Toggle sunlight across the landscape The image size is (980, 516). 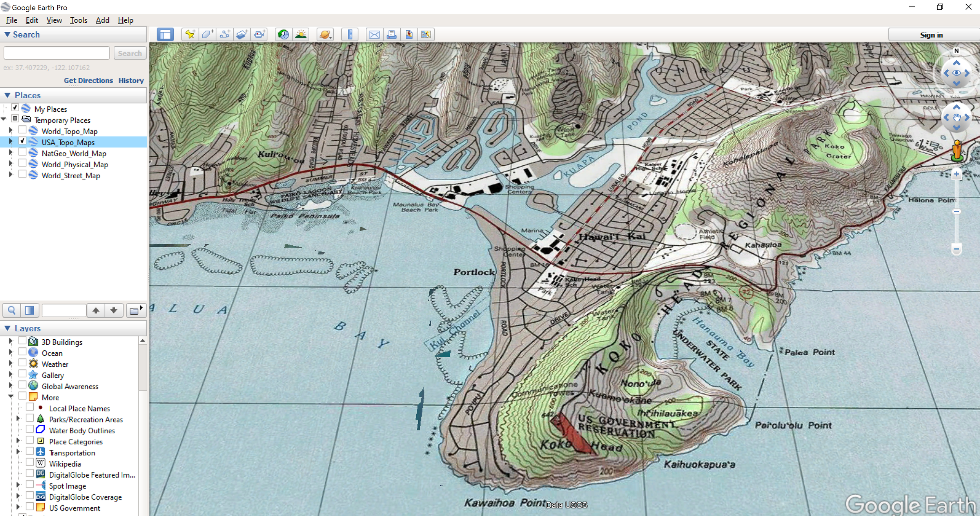click(x=301, y=34)
